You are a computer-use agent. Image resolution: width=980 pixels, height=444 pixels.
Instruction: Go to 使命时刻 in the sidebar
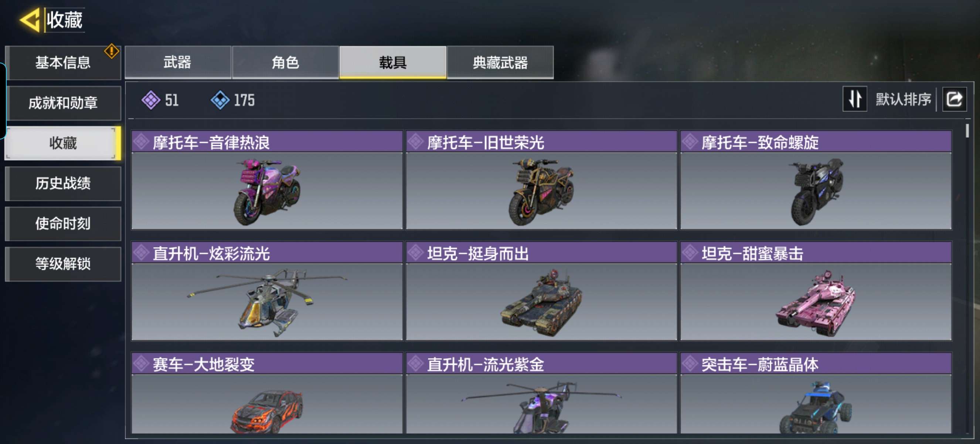pyautogui.click(x=63, y=223)
